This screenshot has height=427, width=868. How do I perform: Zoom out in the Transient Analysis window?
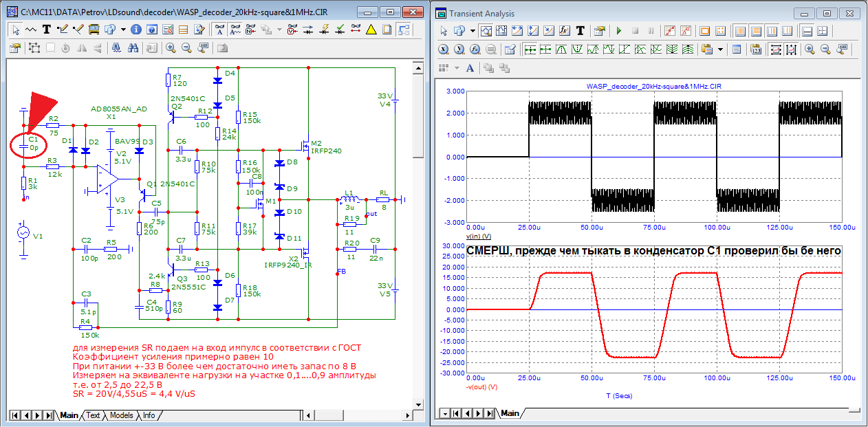point(825,50)
